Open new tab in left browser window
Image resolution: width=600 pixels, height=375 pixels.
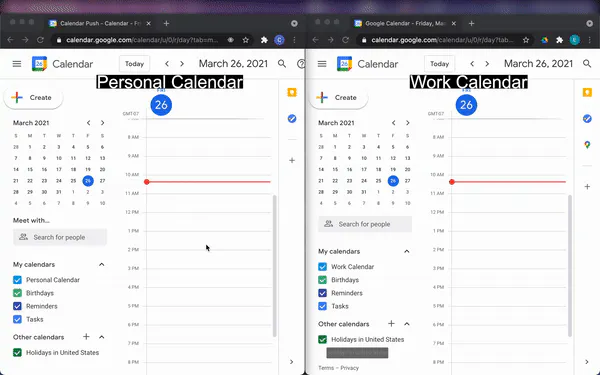coord(166,23)
